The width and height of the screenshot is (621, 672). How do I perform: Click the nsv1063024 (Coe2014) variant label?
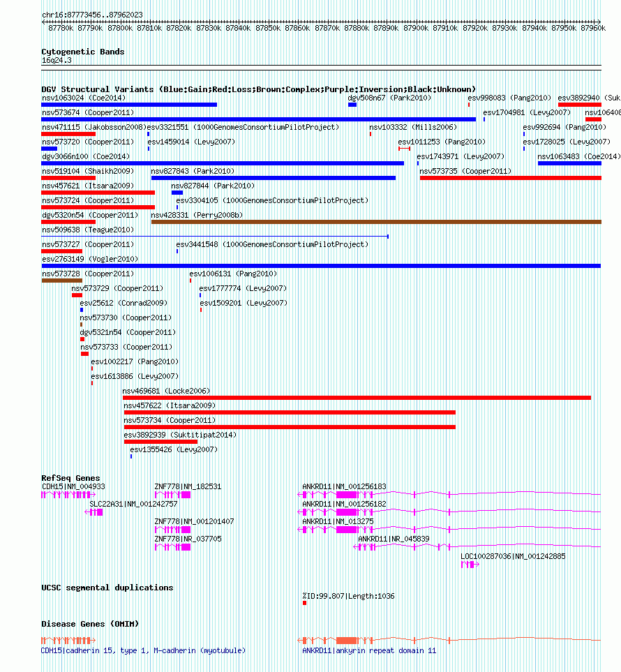tap(84, 98)
